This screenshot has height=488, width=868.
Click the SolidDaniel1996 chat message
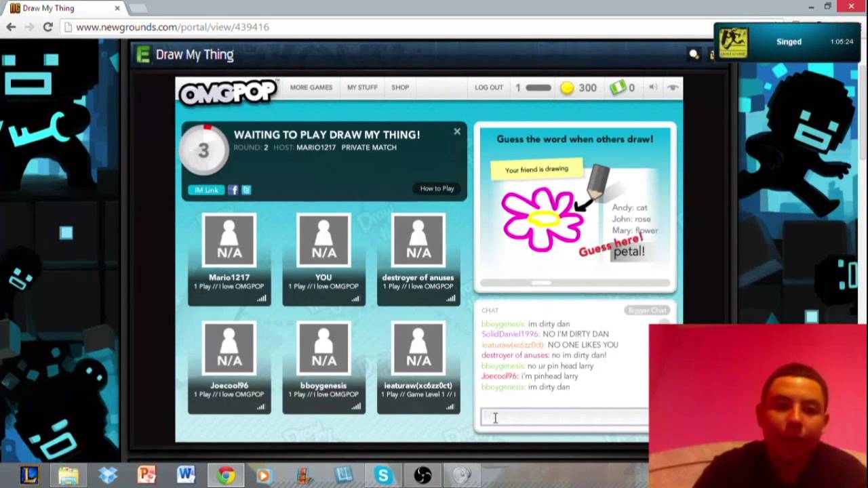point(545,334)
